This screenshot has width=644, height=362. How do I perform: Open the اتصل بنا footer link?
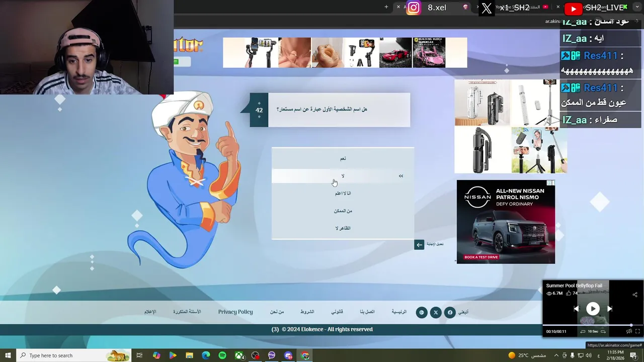pos(367,312)
